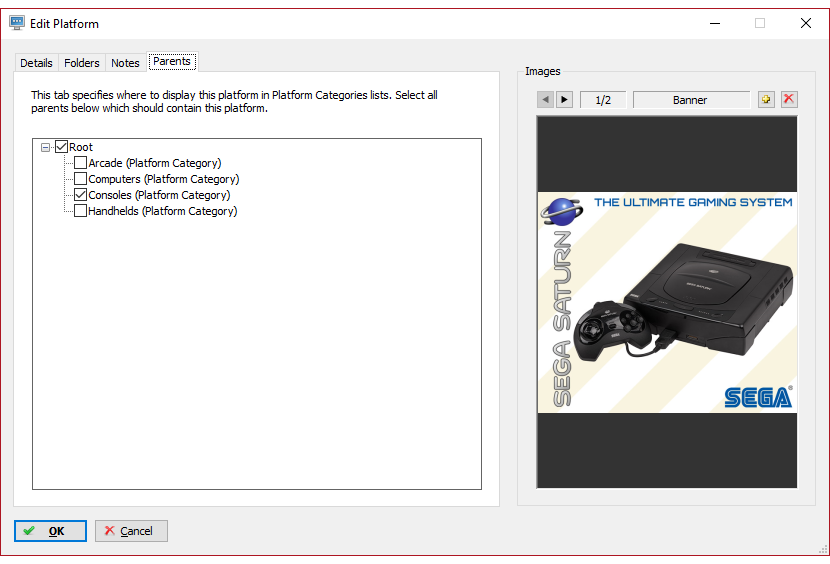The height and width of the screenshot is (564, 830).
Task: Check the Computers platform category box
Action: click(80, 178)
